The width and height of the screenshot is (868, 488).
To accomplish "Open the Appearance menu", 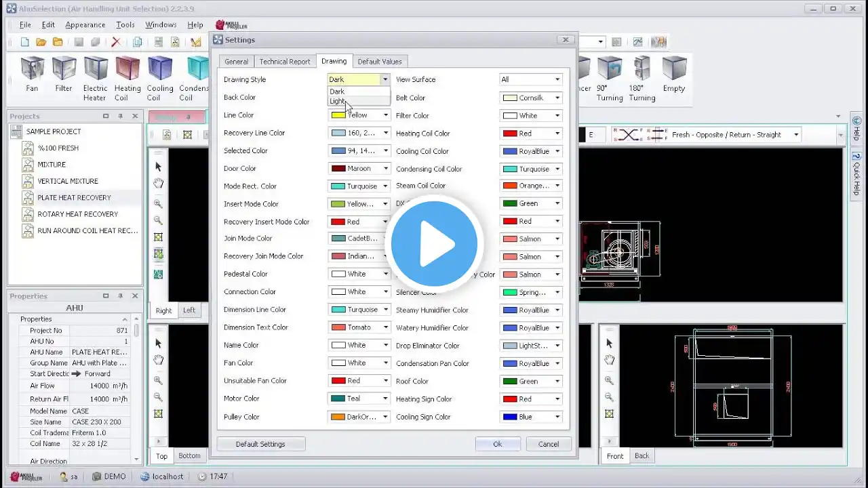I will pos(85,25).
